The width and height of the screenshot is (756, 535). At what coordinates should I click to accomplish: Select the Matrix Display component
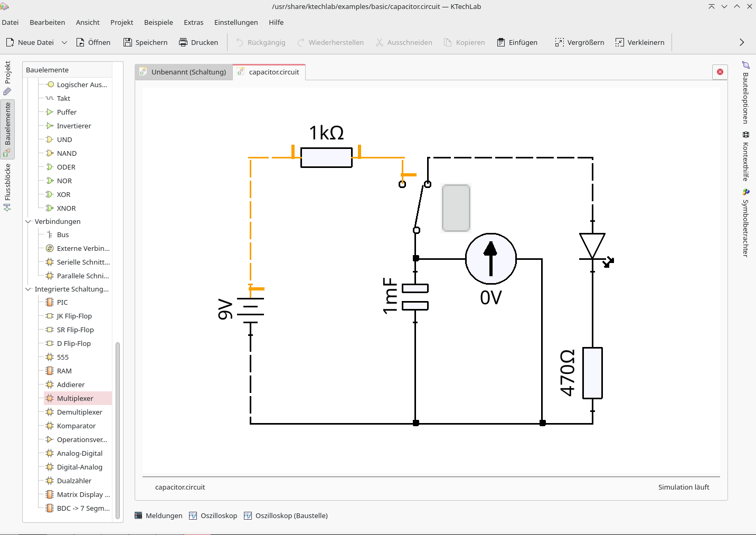click(x=78, y=494)
